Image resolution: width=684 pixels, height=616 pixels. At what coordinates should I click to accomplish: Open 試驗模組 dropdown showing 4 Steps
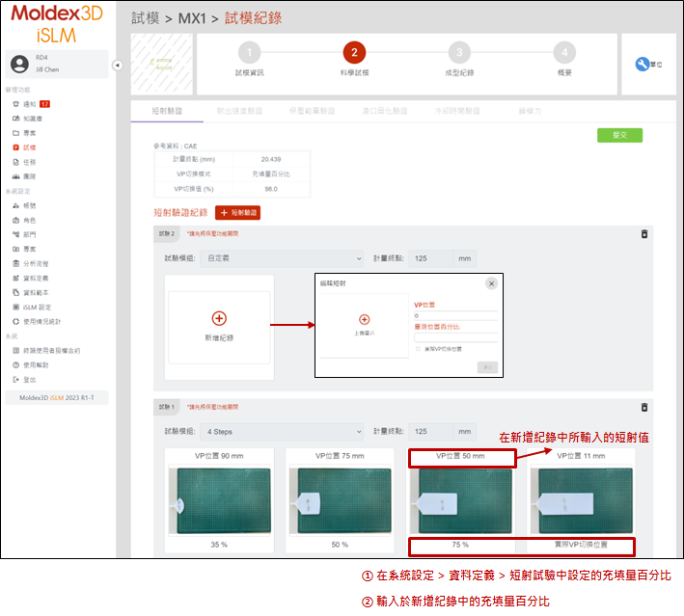point(282,432)
